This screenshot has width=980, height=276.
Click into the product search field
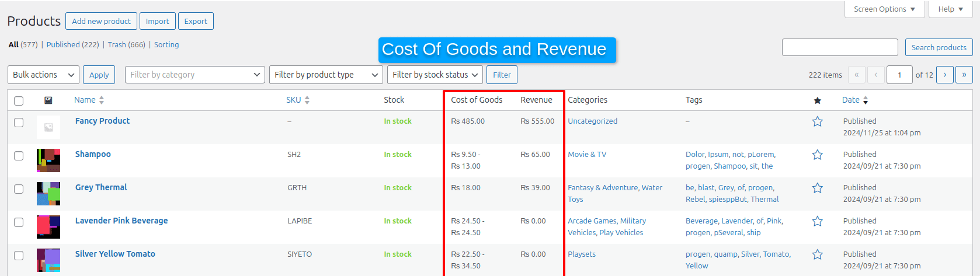[x=839, y=47]
